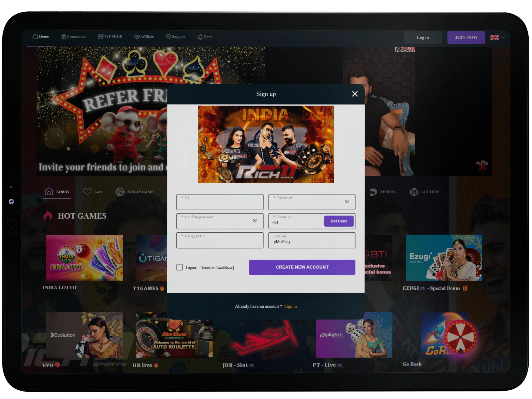The height and width of the screenshot is (399, 532).
Task: Click the Affiliate handshake icon
Action: click(x=137, y=37)
